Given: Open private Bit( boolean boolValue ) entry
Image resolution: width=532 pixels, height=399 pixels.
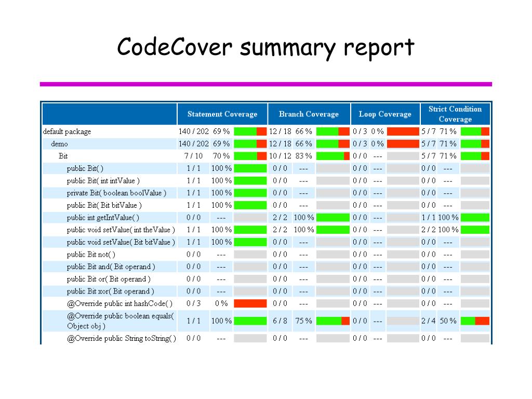Looking at the screenshot, I should click(x=116, y=193).
